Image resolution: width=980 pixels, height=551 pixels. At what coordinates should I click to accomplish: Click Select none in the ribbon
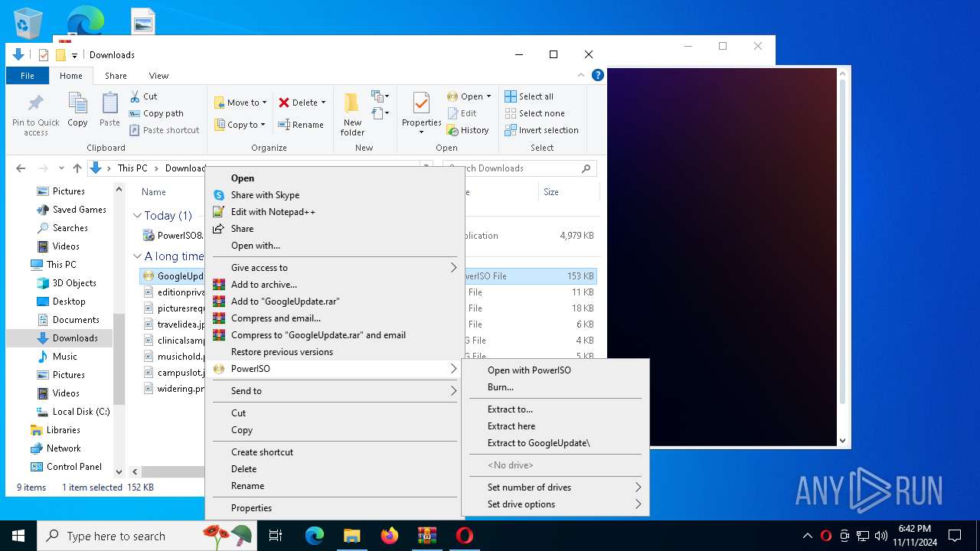(x=534, y=113)
